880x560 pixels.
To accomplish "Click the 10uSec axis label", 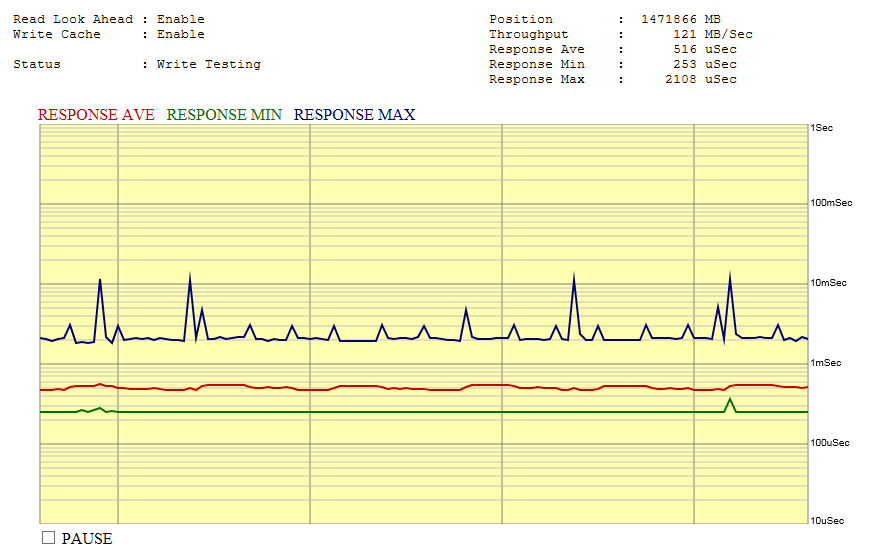I will click(826, 521).
